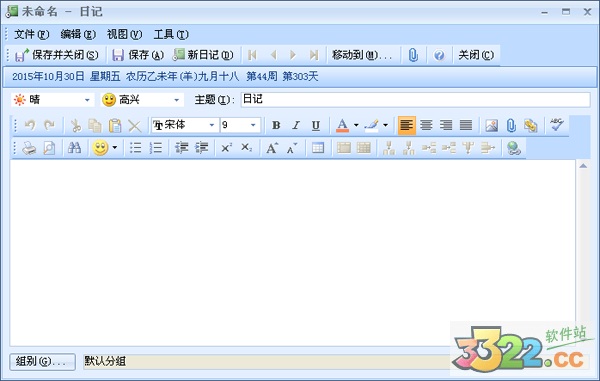
Task: Print the diary entry
Action: 29,148
